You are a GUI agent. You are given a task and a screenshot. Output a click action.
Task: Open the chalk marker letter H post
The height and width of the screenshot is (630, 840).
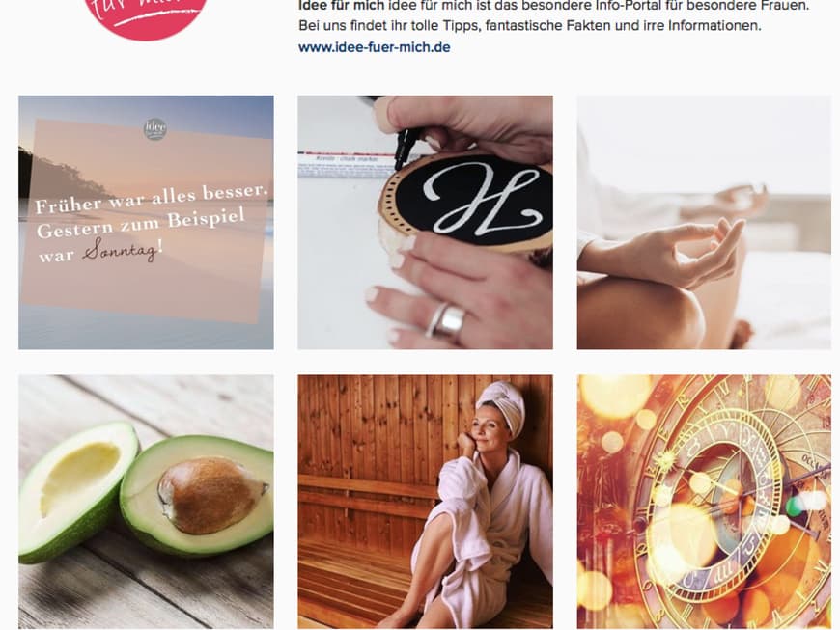426,223
